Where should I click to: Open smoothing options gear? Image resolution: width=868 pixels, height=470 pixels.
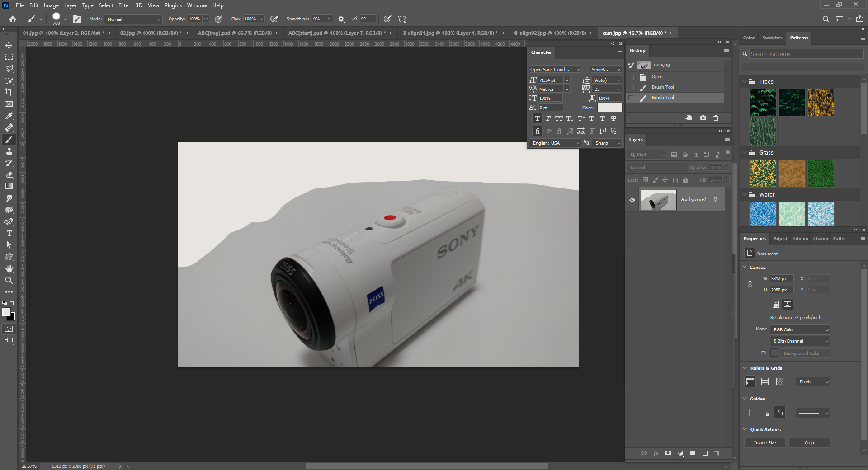tap(341, 19)
